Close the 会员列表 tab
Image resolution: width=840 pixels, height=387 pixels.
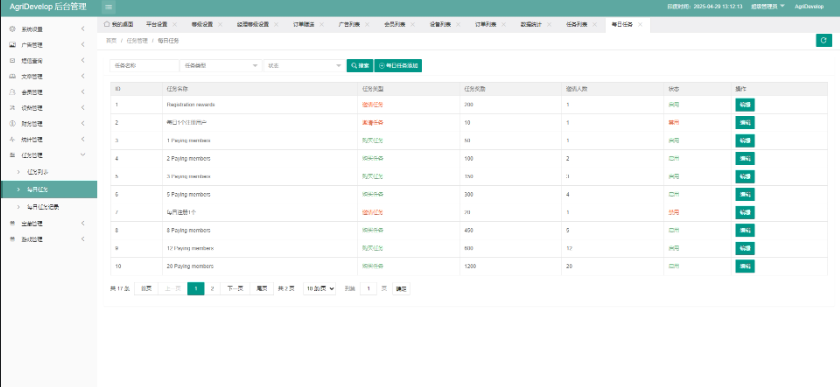tap(412, 25)
